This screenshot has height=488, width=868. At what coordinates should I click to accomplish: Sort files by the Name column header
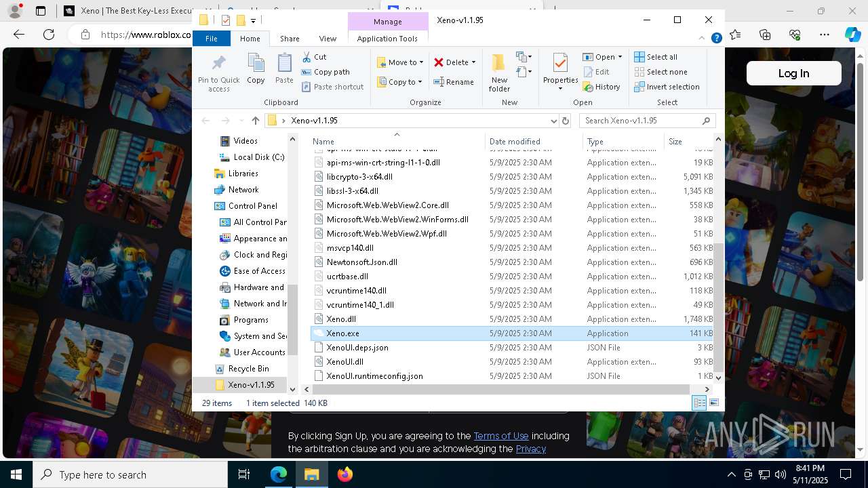pos(397,141)
